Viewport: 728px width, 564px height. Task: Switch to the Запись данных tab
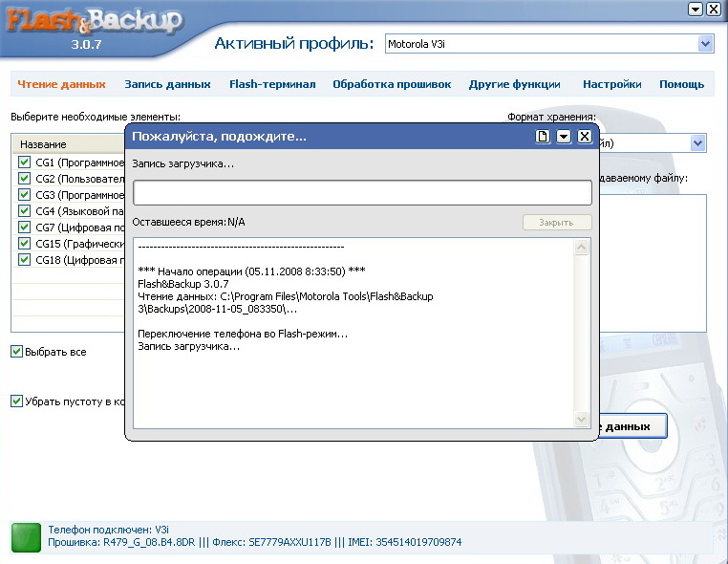(167, 84)
